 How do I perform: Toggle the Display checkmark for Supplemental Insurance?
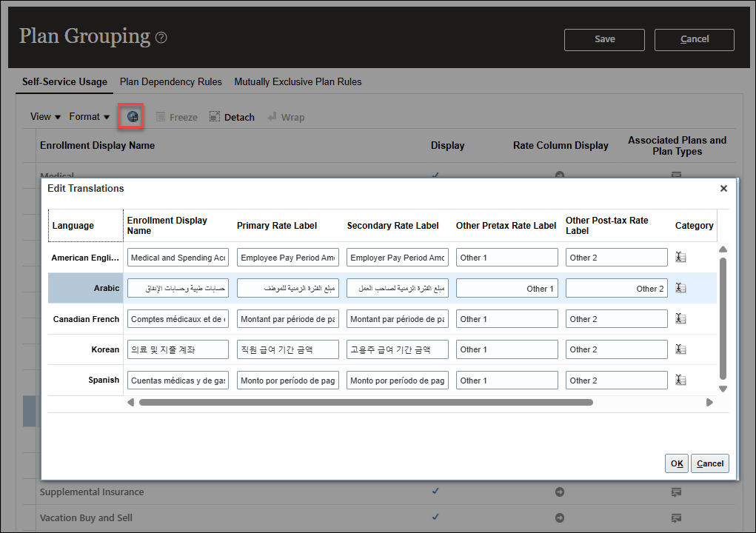(435, 491)
